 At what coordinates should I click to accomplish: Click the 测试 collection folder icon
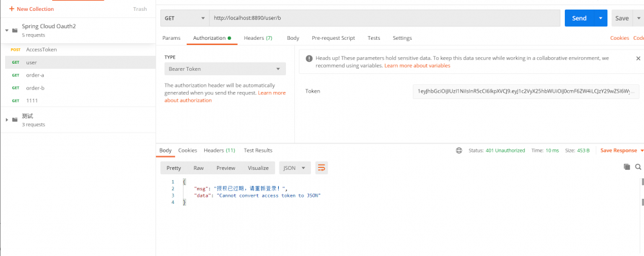click(x=15, y=120)
